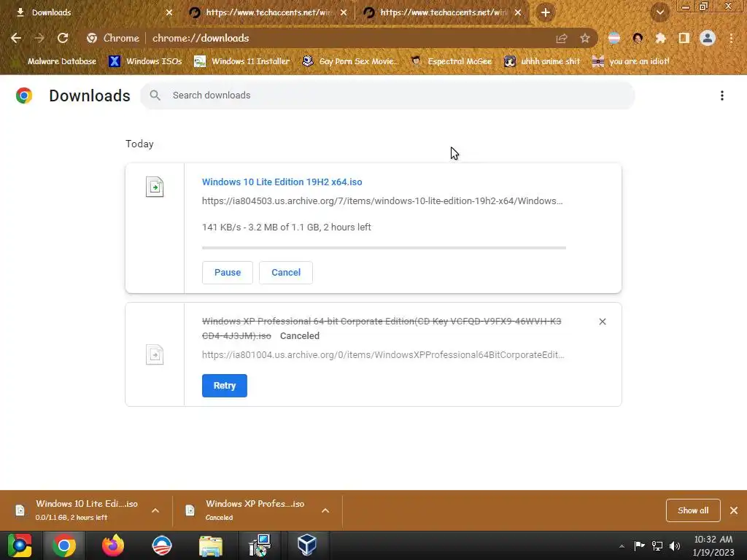The height and width of the screenshot is (560, 747).
Task: Click the Action Center flag tray icon
Action: click(x=639, y=545)
